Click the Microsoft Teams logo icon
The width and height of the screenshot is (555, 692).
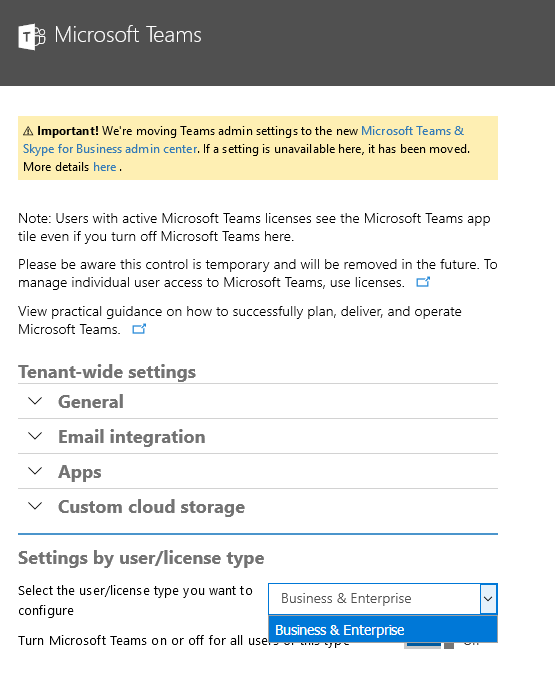point(32,37)
